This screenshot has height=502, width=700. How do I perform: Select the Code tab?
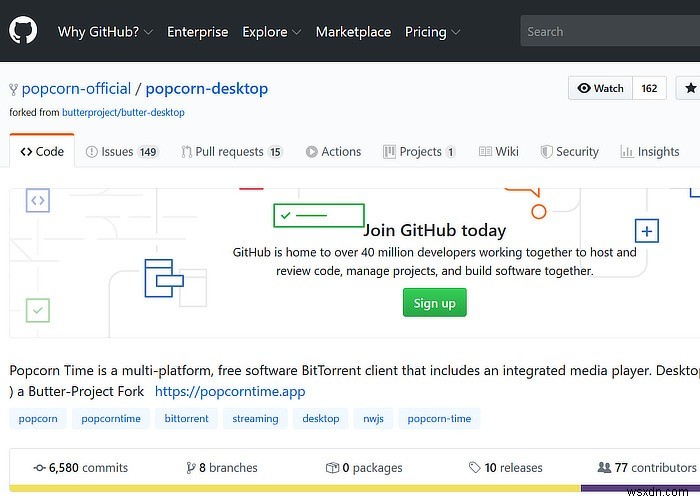tap(42, 151)
